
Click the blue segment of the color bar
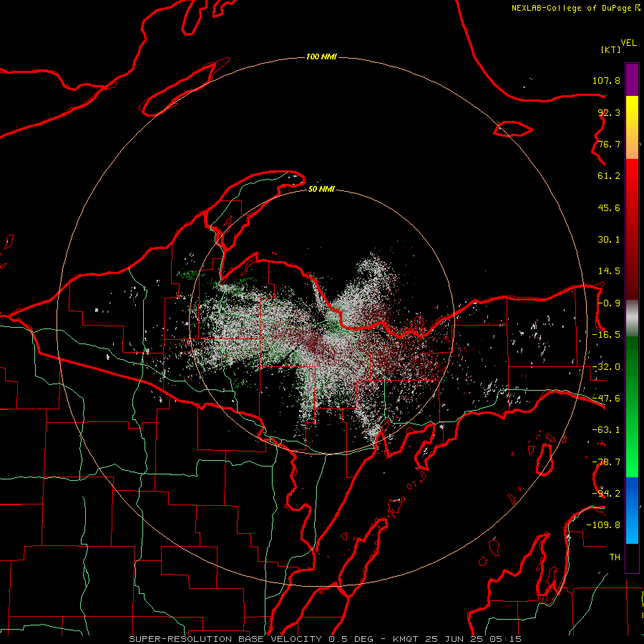632,510
